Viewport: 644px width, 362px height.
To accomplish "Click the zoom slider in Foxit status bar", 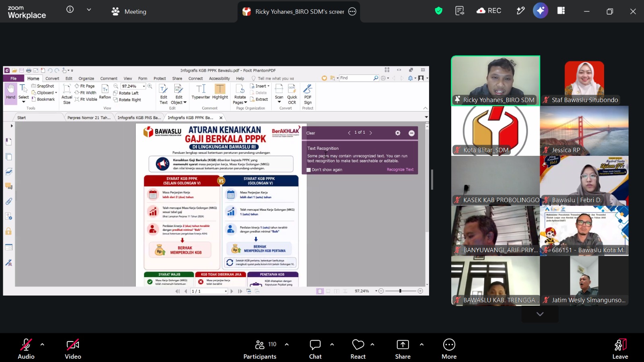I will coord(400,291).
